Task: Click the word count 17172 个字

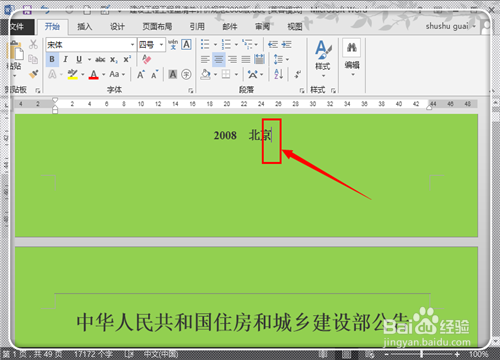Action: (93, 354)
